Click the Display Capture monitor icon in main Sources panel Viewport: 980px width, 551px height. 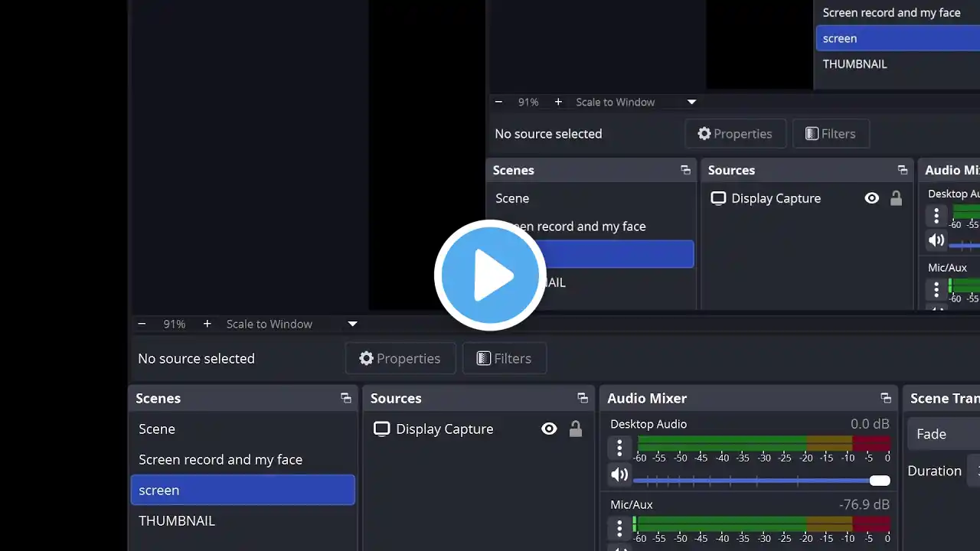click(x=381, y=429)
